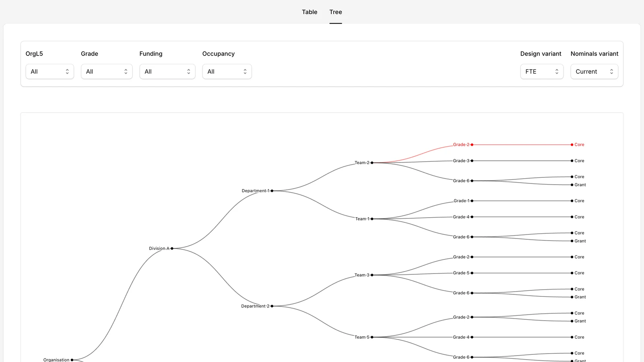Screen dimensions: 644x362
Task: Click Core leaf of Team 3 Grade 5
Action: pos(572,273)
